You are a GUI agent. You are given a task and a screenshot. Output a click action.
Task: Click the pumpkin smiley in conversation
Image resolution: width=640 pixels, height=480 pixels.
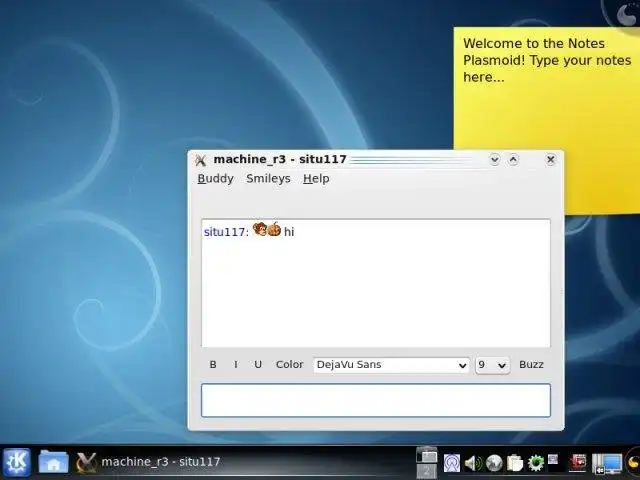tap(274, 229)
